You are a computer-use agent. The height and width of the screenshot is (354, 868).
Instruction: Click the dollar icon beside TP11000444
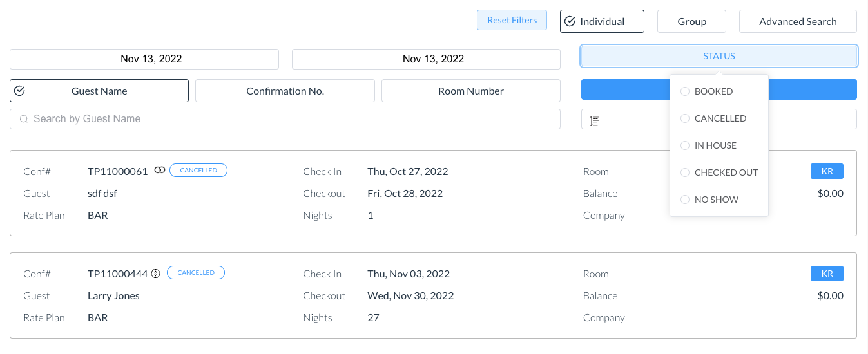[x=155, y=273]
